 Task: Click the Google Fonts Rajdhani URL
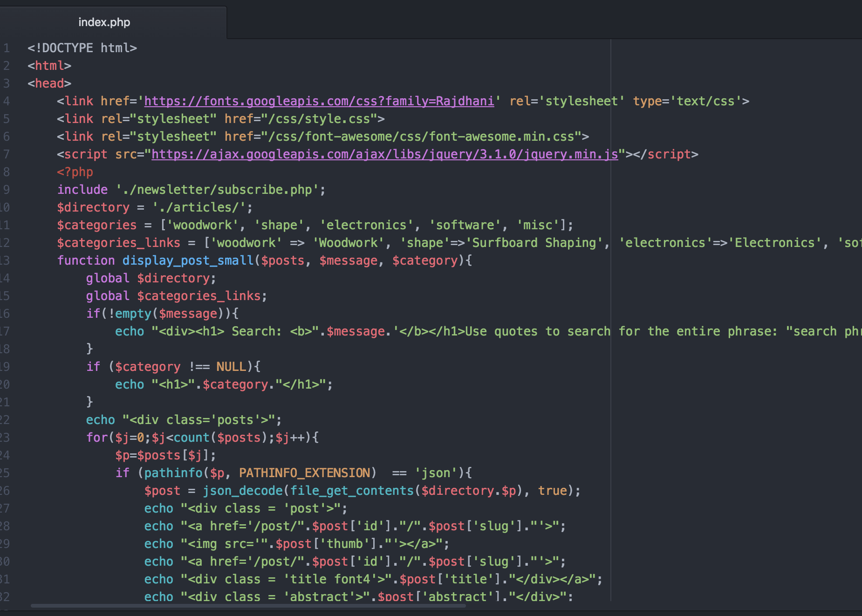(319, 101)
